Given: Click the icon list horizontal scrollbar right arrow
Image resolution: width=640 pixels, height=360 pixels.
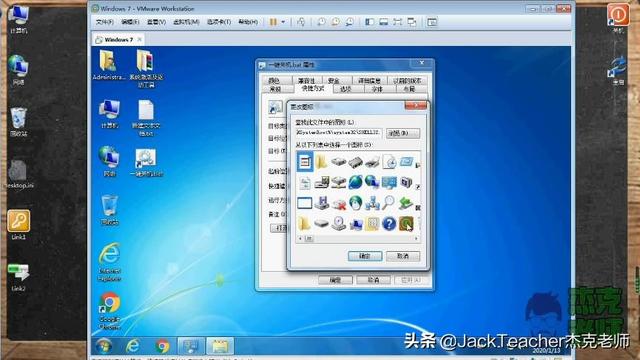Looking at the screenshot, I should point(416,238).
